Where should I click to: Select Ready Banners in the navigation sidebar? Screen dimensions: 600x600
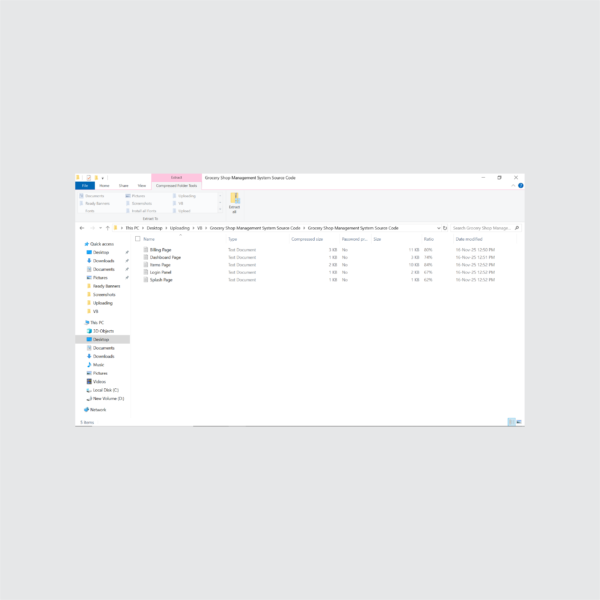[106, 286]
